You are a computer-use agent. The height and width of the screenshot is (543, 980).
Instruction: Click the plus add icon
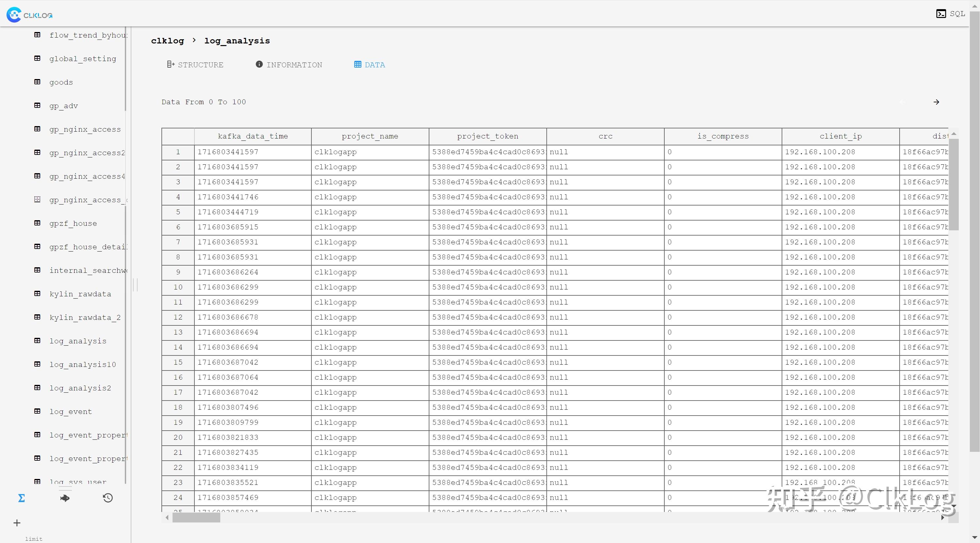click(17, 523)
